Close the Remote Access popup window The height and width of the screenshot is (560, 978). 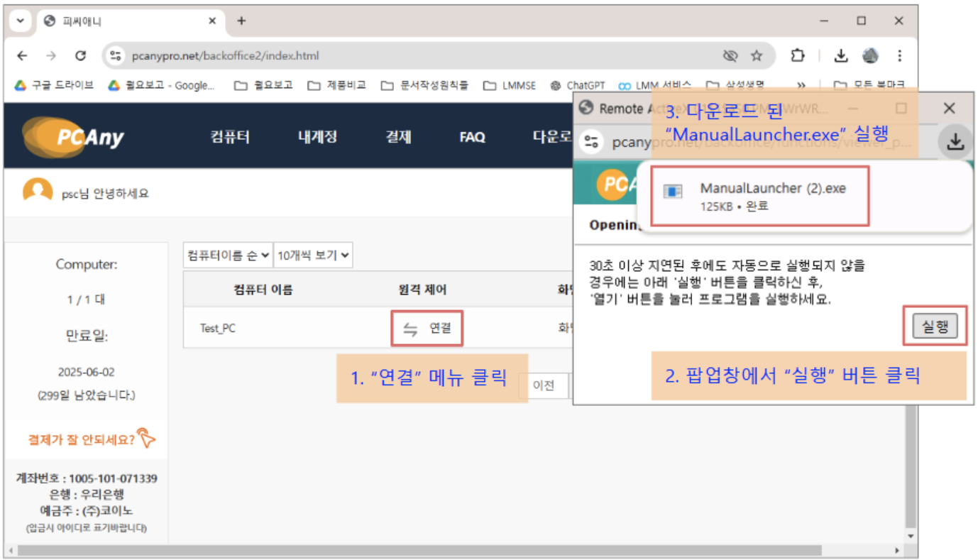(950, 108)
